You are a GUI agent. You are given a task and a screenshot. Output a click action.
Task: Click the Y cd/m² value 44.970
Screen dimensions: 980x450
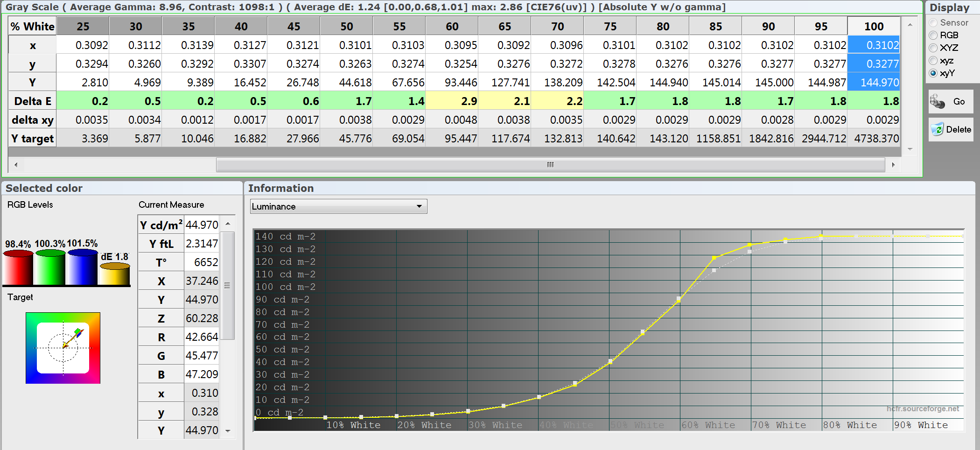click(202, 225)
